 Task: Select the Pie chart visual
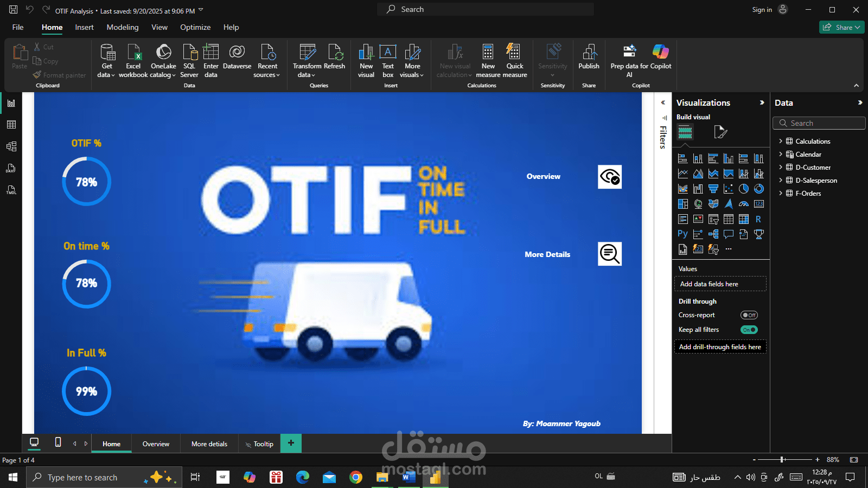tap(744, 189)
